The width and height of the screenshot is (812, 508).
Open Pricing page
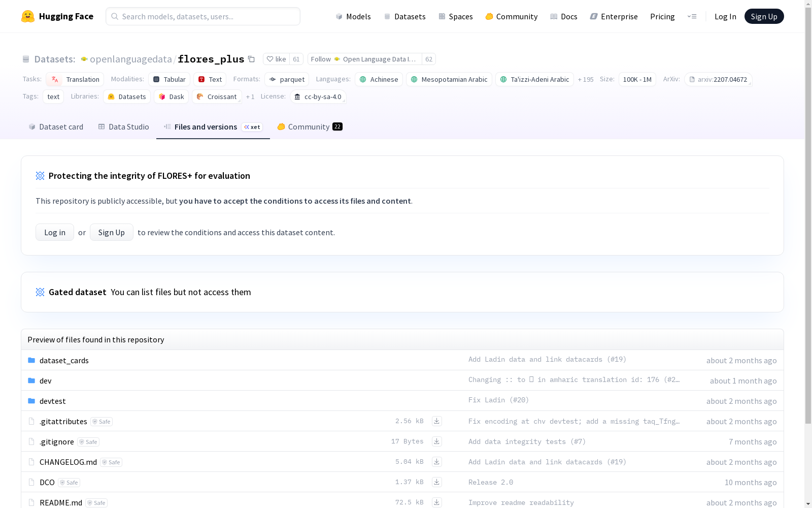click(x=662, y=16)
